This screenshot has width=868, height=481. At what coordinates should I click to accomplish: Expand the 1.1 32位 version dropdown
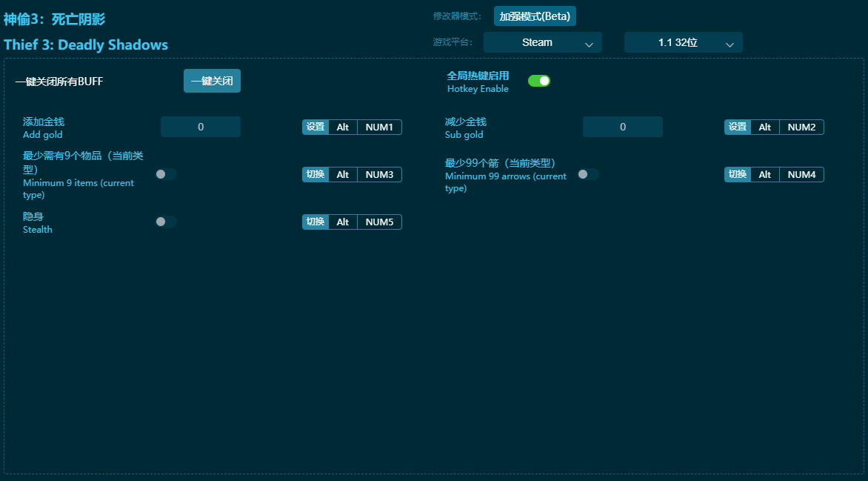683,43
